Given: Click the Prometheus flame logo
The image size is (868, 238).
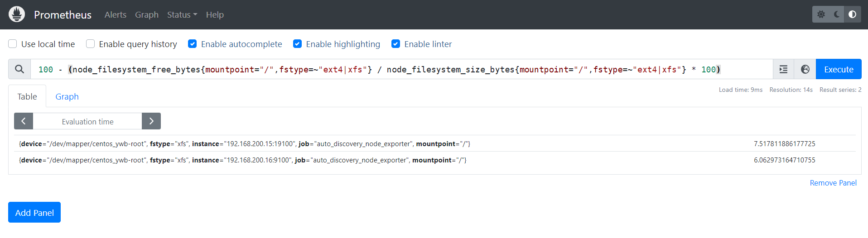Looking at the screenshot, I should pyautogui.click(x=17, y=14).
